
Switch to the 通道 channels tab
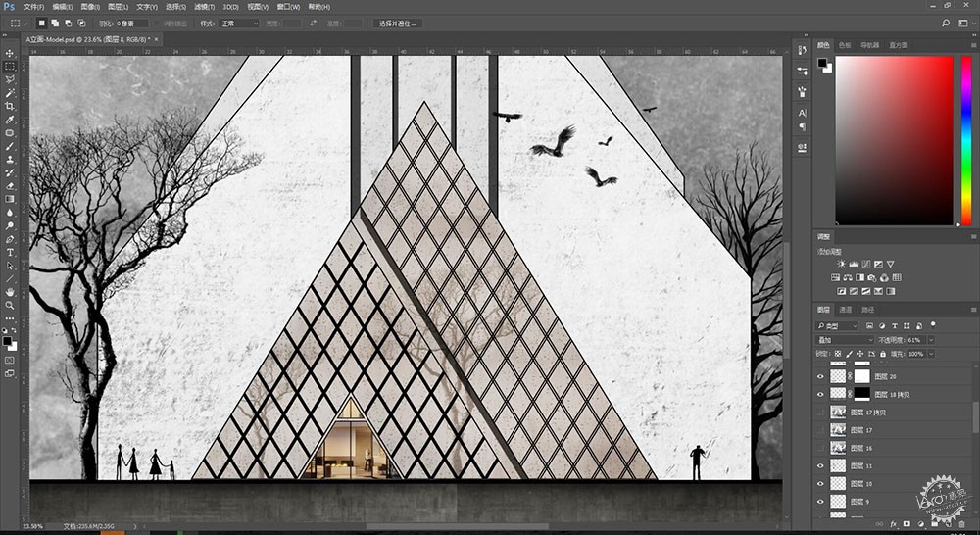tap(845, 310)
